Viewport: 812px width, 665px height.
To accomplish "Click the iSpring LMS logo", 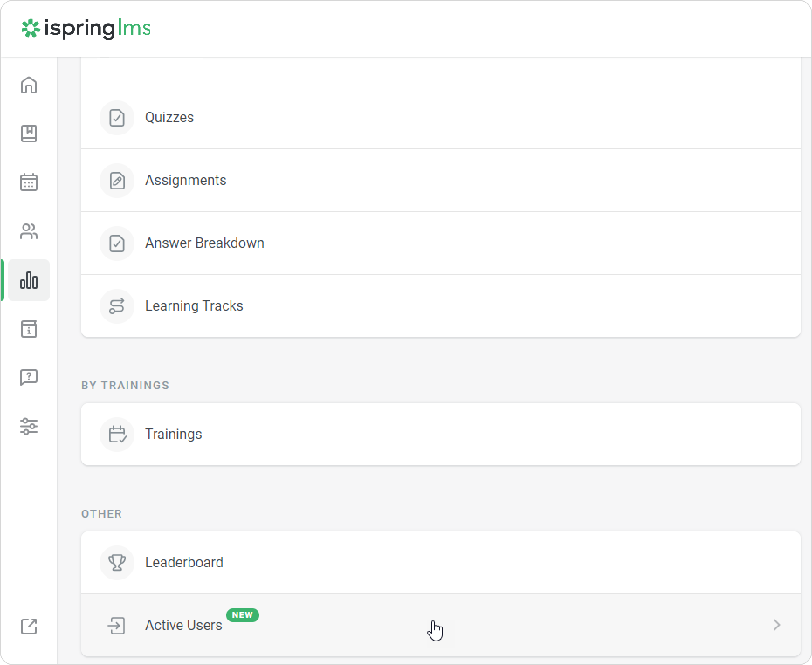I will pyautogui.click(x=86, y=28).
